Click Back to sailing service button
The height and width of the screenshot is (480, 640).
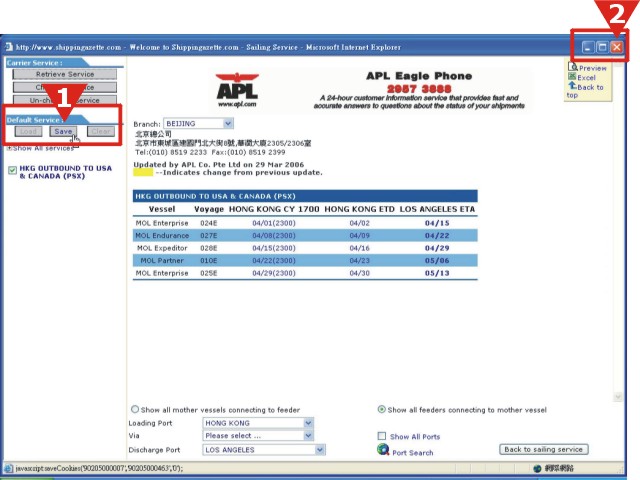tap(544, 449)
